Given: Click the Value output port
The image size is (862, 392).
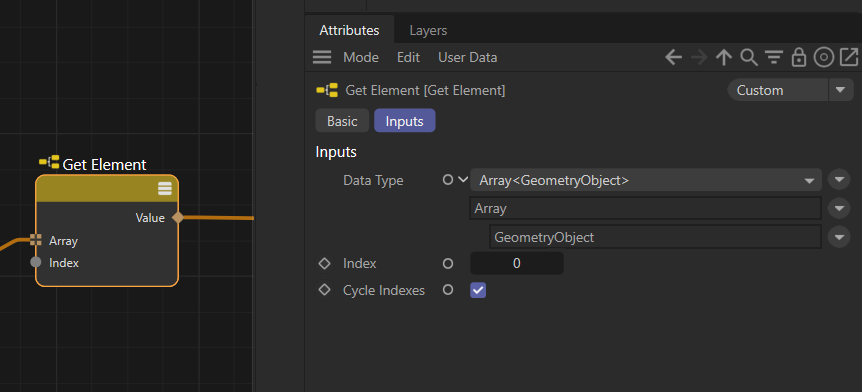Looking at the screenshot, I should tap(178, 218).
